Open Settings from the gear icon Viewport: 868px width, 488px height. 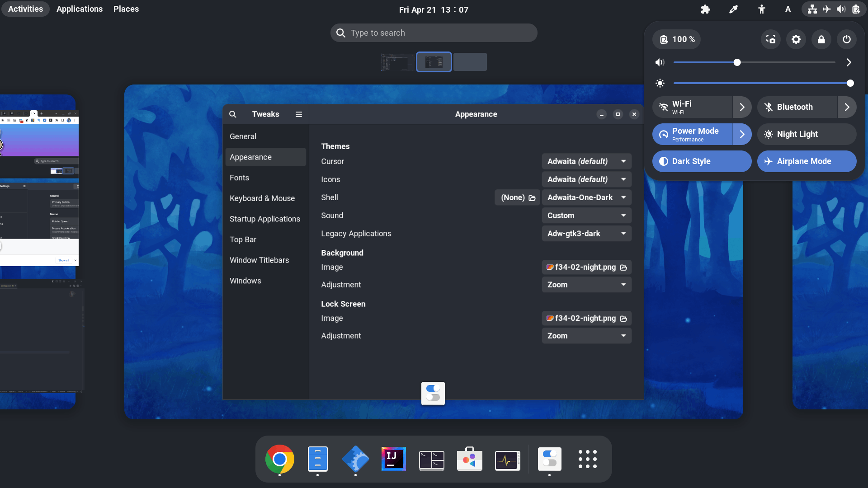(x=796, y=39)
